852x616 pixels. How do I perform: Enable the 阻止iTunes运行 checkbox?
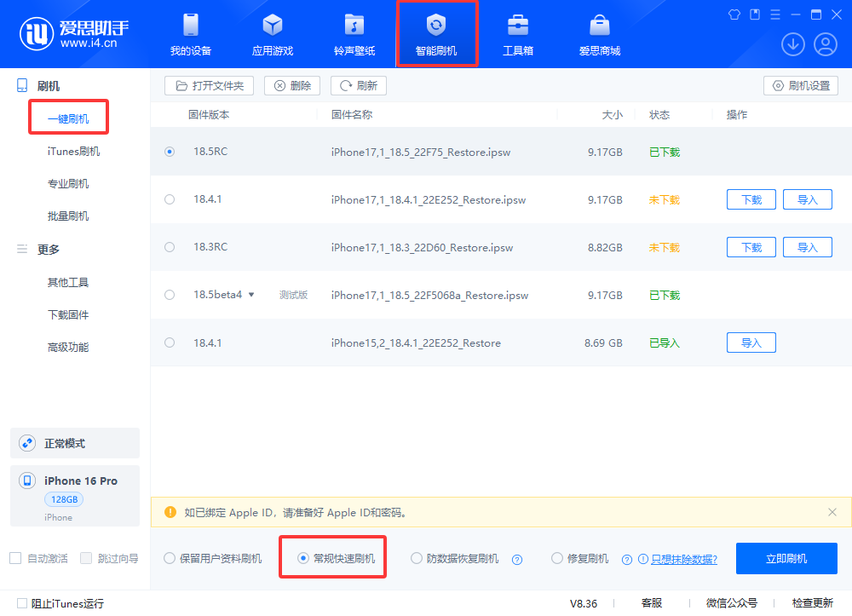[x=22, y=603]
